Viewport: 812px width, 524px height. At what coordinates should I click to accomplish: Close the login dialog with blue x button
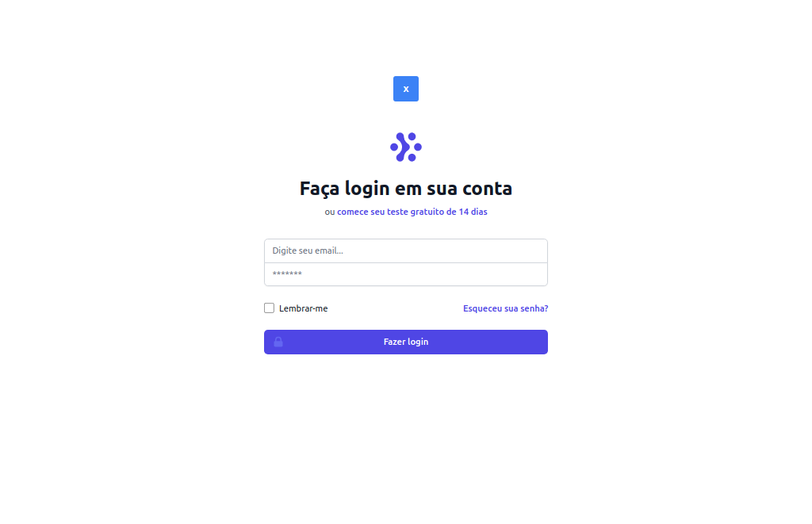405,89
